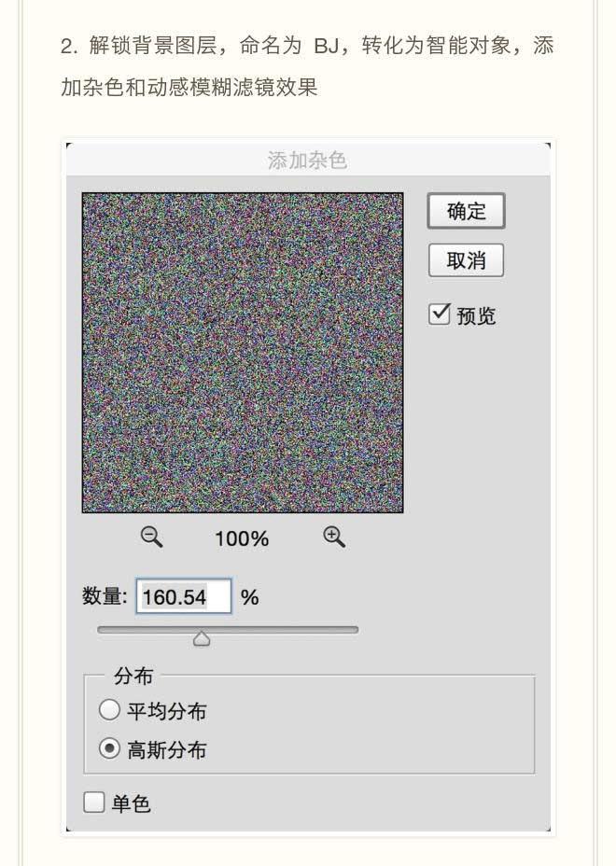Select the 平均分布 radio button
Image resolution: width=616 pixels, height=866 pixels.
point(109,710)
